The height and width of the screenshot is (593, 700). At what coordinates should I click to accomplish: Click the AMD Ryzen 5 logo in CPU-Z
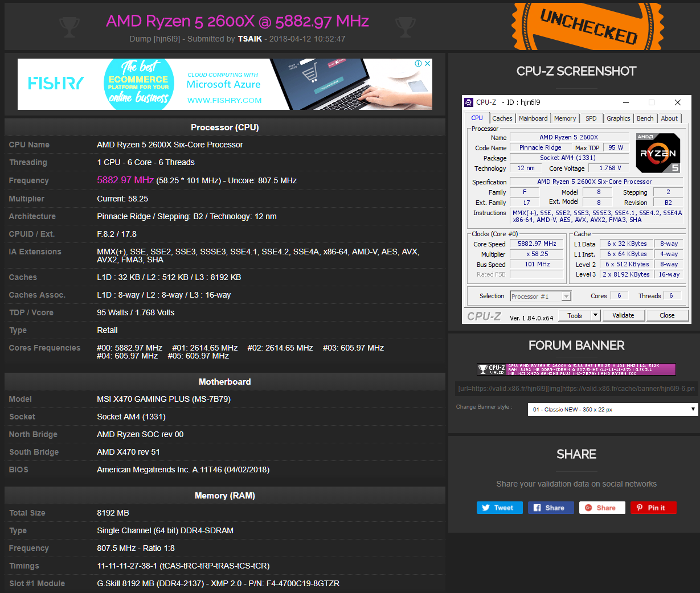[x=657, y=153]
